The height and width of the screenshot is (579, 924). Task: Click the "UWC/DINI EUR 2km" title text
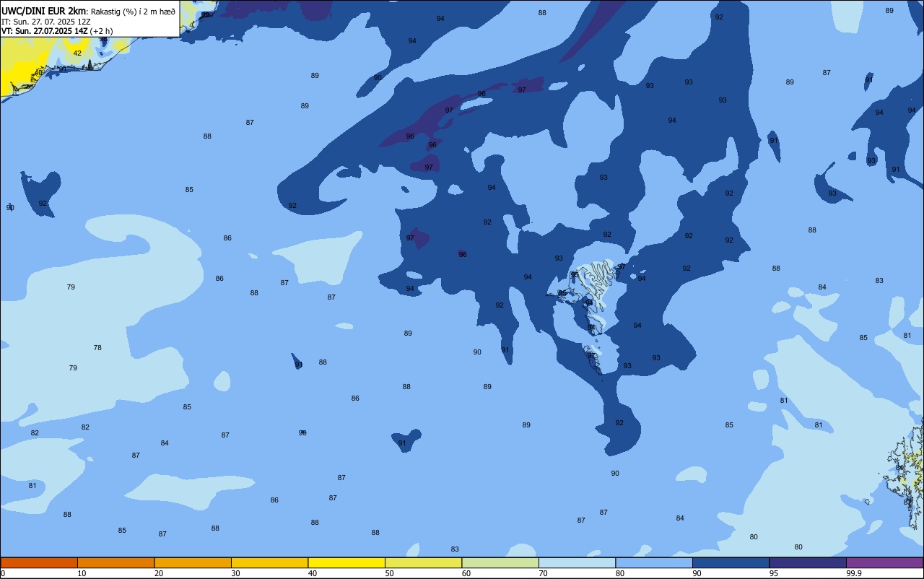(44, 11)
